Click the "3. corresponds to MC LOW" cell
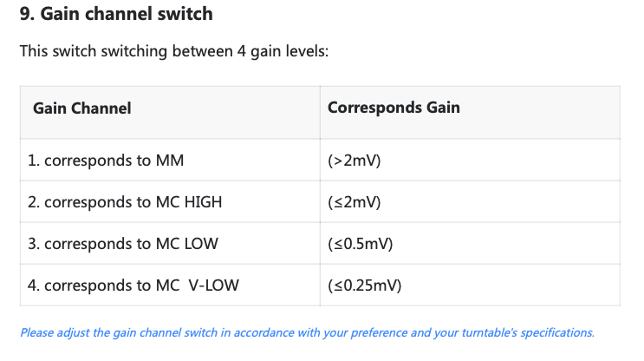The width and height of the screenshot is (644, 361). click(123, 244)
